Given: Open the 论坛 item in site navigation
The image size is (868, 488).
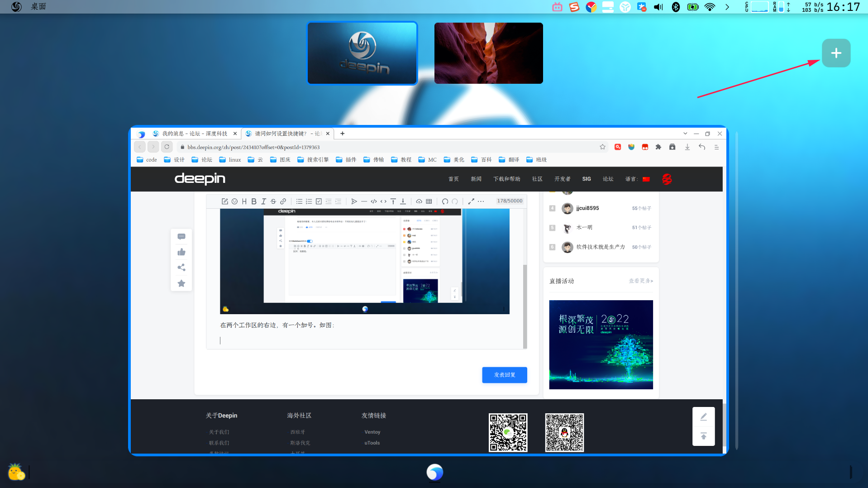Looking at the screenshot, I should [x=608, y=179].
